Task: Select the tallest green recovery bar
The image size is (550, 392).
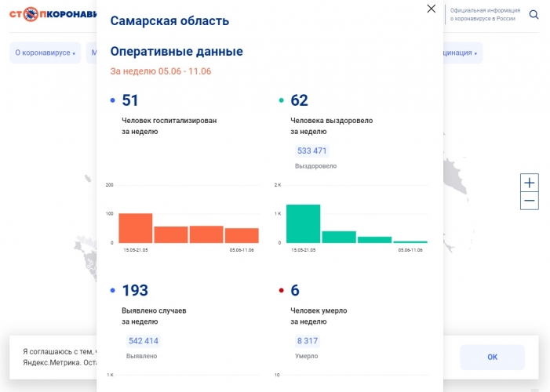Action: tap(303, 223)
